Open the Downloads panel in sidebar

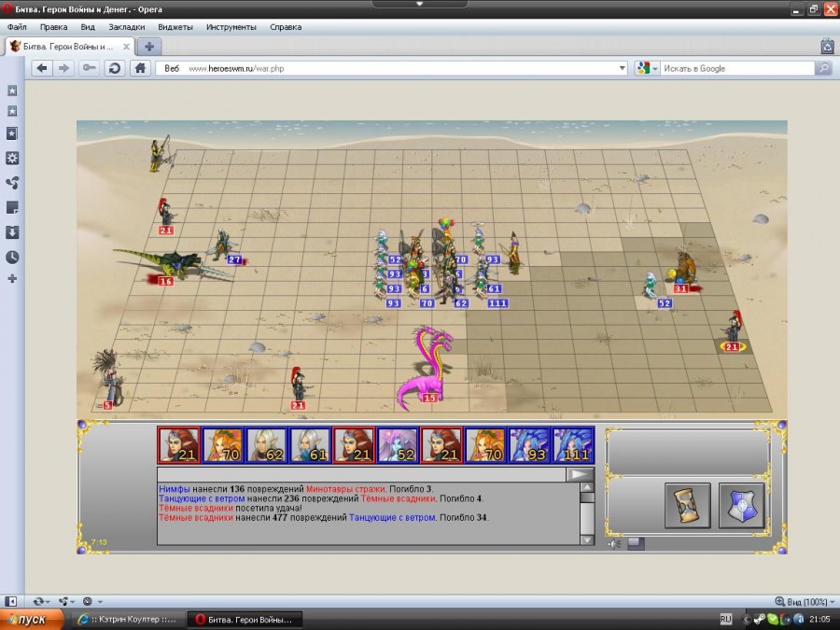tap(12, 232)
